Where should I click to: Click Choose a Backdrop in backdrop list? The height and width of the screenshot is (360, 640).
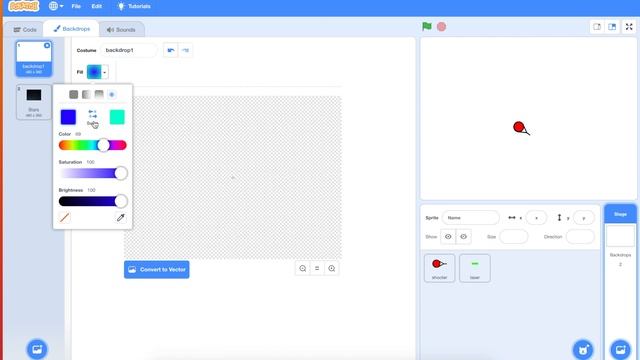point(37,349)
